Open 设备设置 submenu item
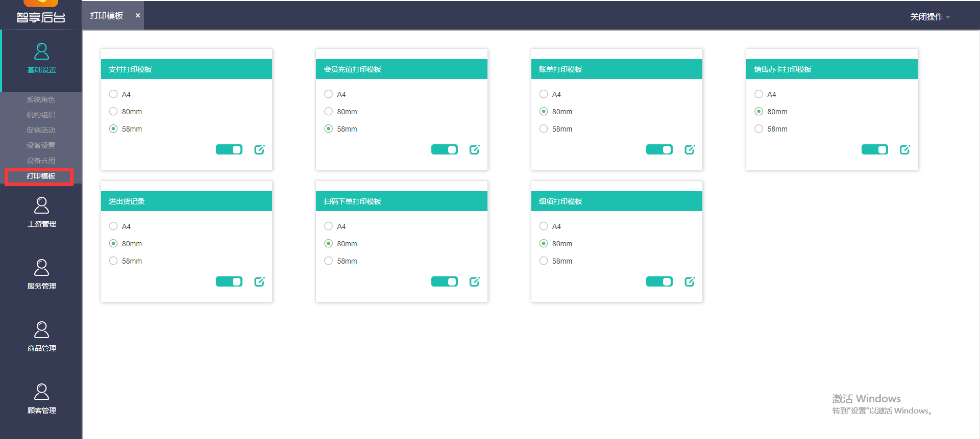The image size is (980, 439). click(41, 145)
